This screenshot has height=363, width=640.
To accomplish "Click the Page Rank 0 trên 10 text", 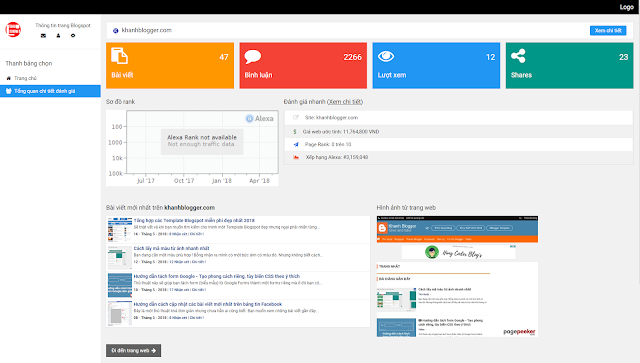I will click(328, 145).
